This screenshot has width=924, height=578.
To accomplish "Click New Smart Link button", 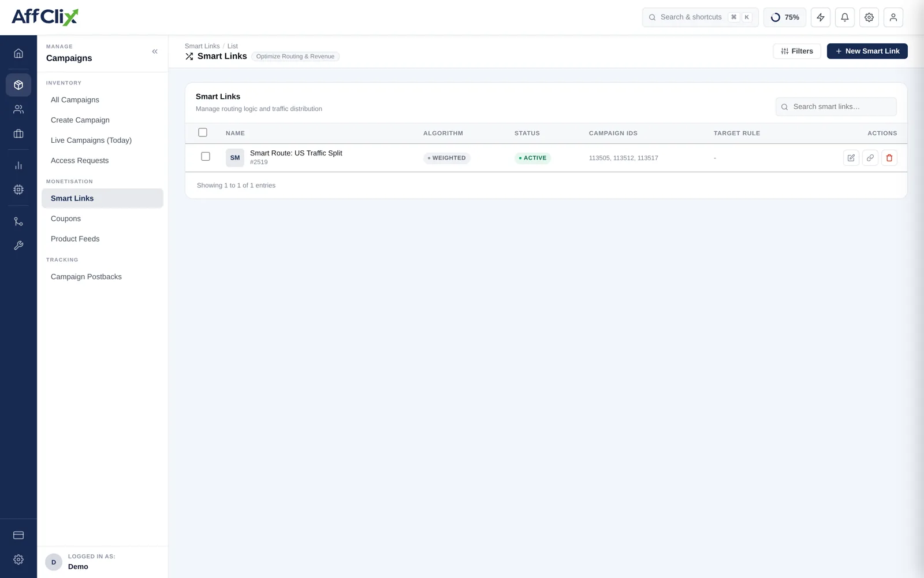I will click(x=867, y=51).
